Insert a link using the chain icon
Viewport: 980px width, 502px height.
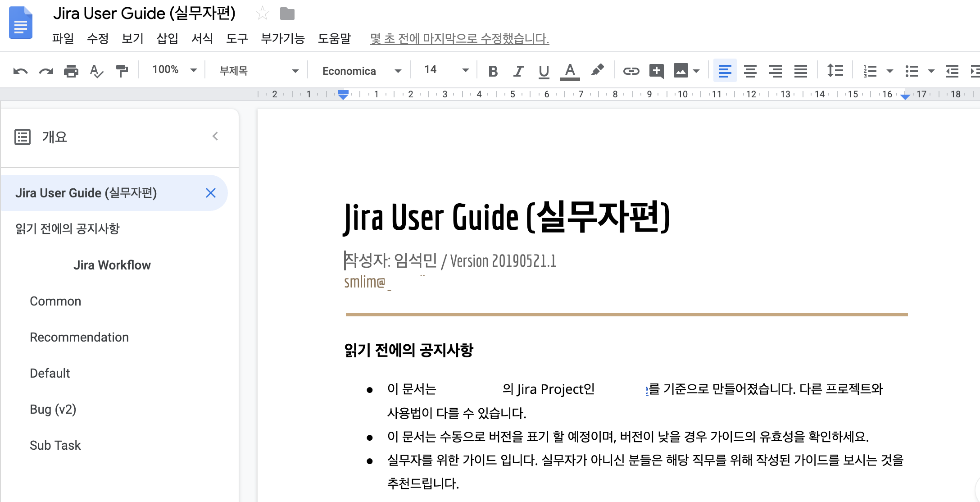click(631, 71)
